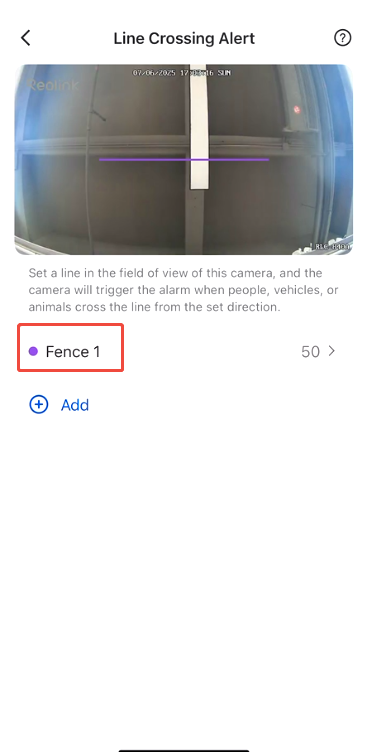The width and height of the screenshot is (366, 752).
Task: Tap the red indicator light in preview
Action: (x=296, y=110)
